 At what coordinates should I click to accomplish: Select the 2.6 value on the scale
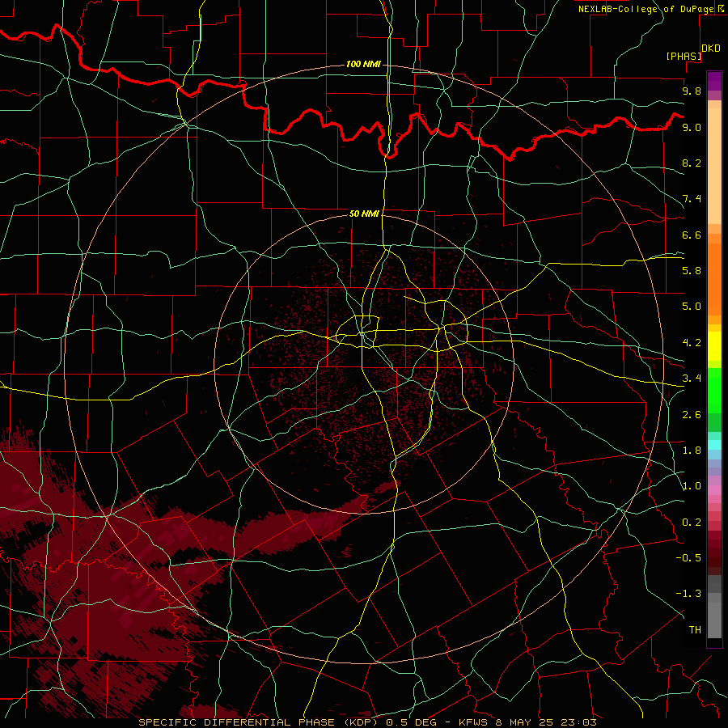point(692,415)
